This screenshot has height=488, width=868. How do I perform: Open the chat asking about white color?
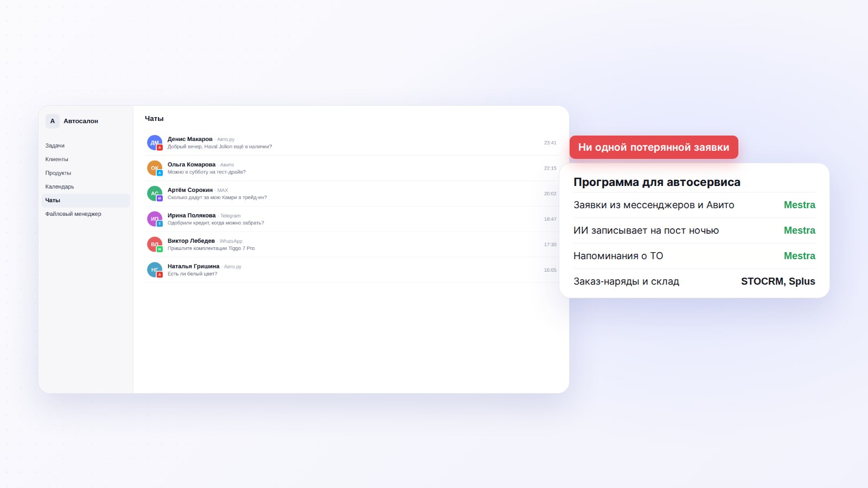(352, 270)
